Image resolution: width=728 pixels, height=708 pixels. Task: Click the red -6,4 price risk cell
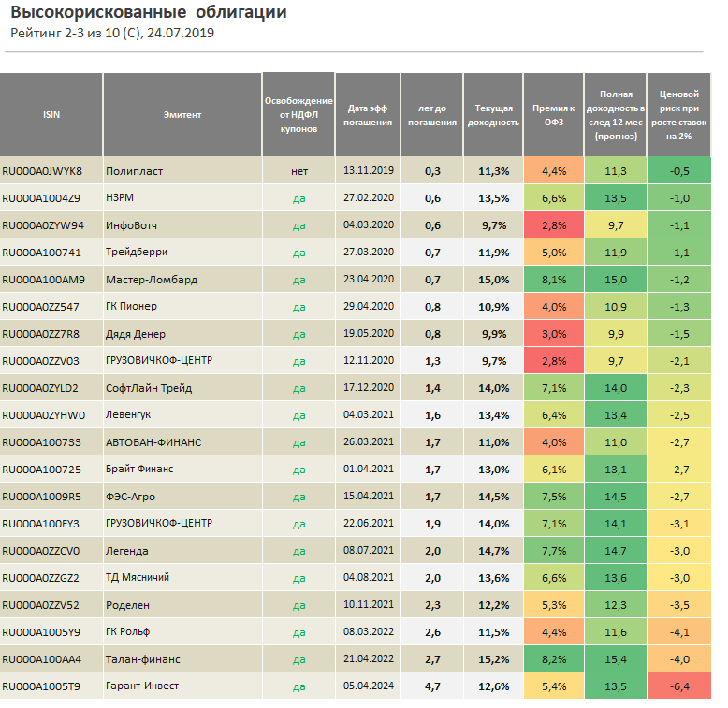679,687
